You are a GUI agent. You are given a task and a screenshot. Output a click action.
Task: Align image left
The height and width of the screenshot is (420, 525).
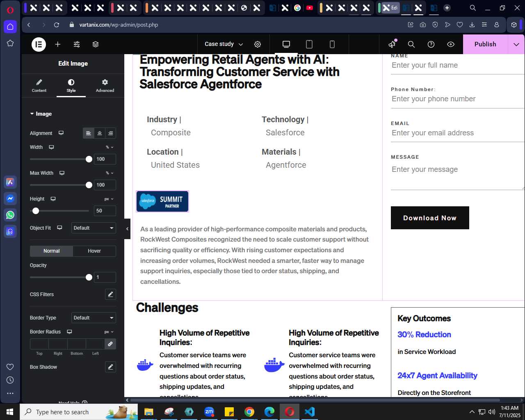coord(89,133)
